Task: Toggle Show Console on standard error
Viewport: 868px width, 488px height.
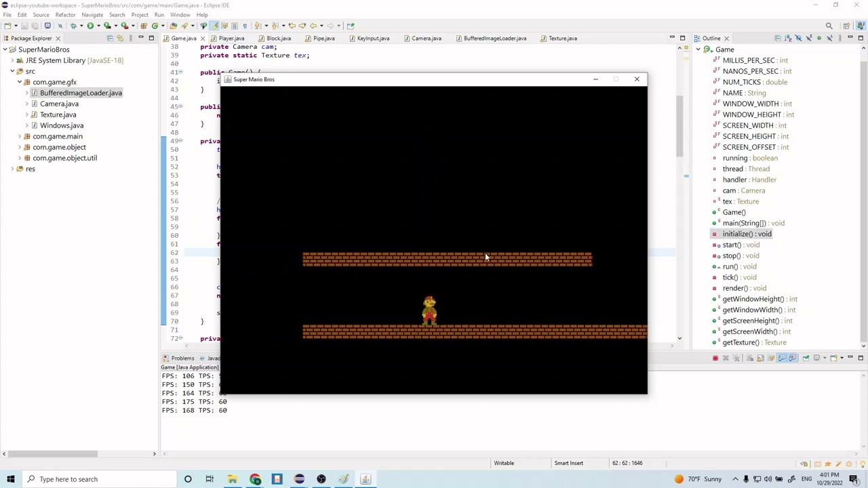Action: [x=792, y=358]
